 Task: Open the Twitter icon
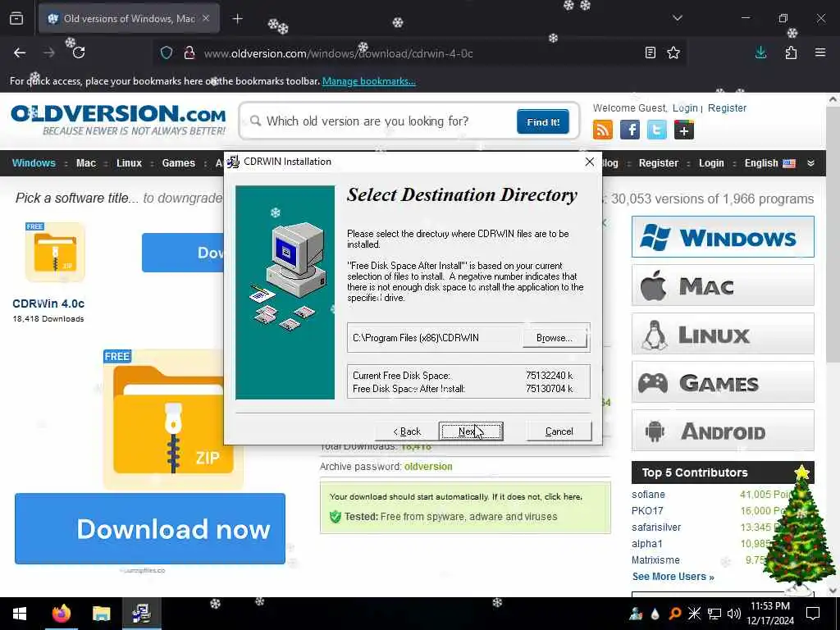[x=657, y=130]
